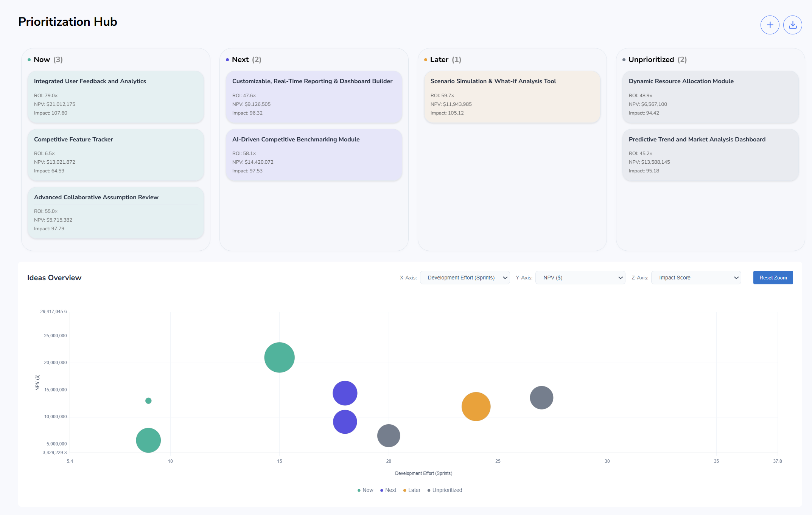
Task: Open Scenario Simulation & What-If Analysis Tool card
Action: pos(512,97)
